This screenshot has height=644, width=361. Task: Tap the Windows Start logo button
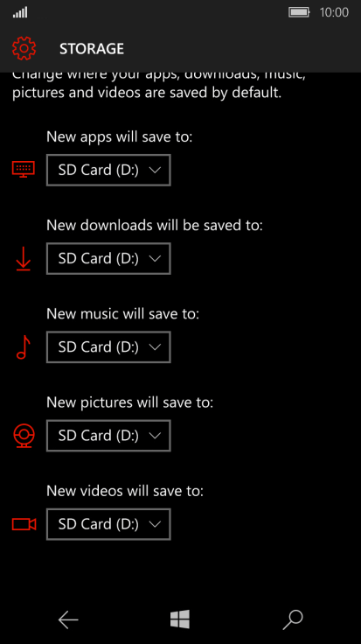click(x=180, y=619)
